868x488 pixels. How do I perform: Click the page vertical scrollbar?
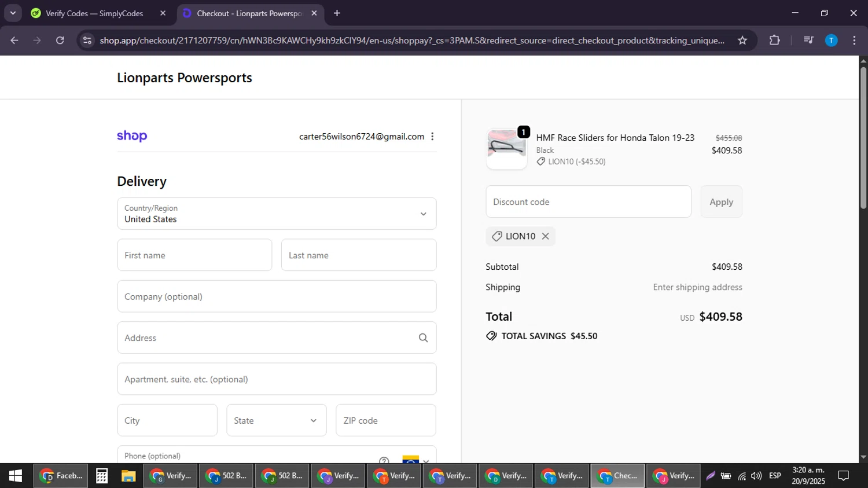(x=863, y=138)
